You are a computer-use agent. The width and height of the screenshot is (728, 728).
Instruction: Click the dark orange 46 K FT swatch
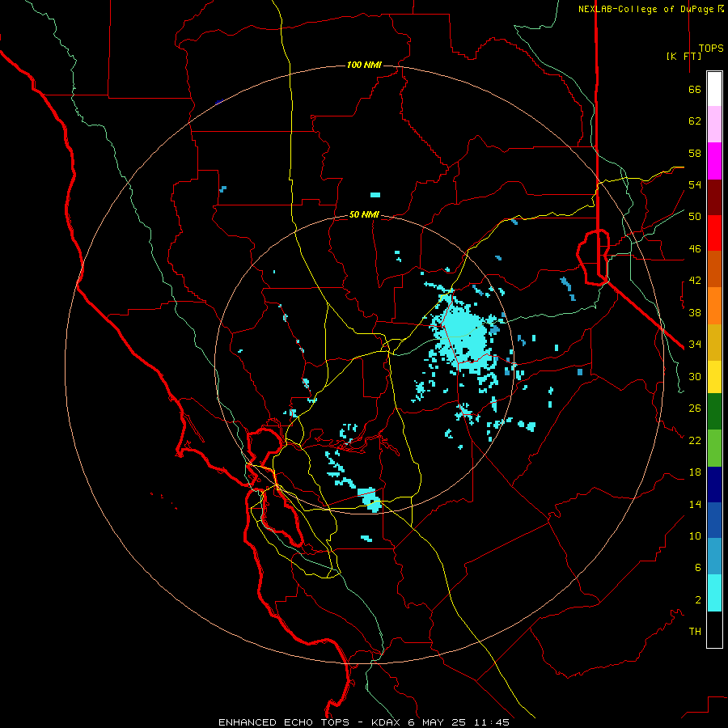point(714,269)
